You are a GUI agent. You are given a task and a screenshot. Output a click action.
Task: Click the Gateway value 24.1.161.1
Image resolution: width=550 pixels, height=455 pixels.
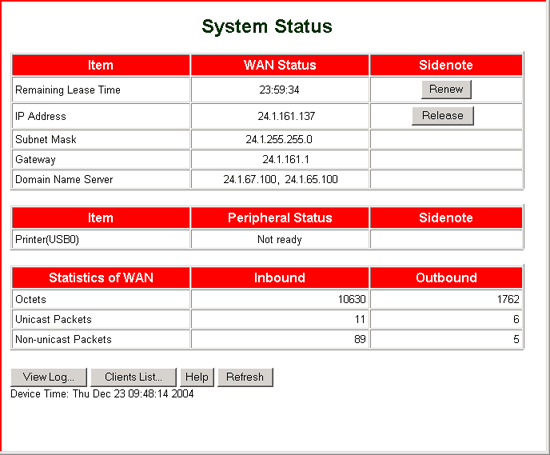[286, 160]
